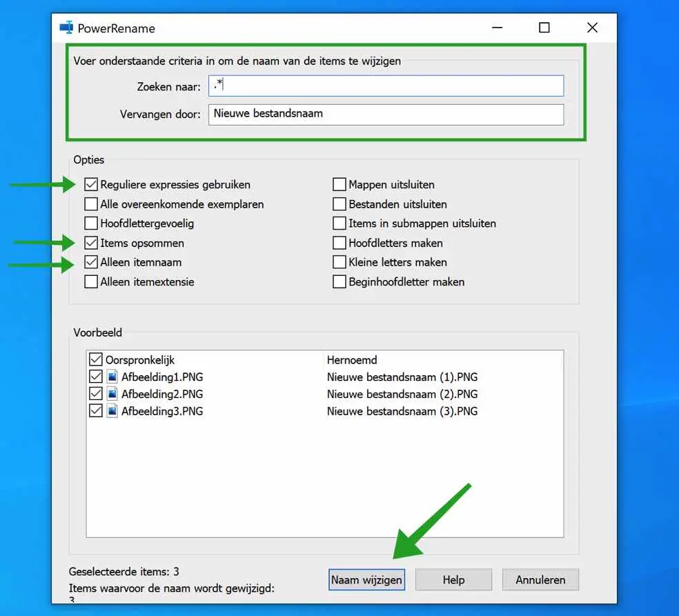Enable Alle overeenkomende exemplaren checkbox
The height and width of the screenshot is (616, 679).
pyautogui.click(x=91, y=204)
